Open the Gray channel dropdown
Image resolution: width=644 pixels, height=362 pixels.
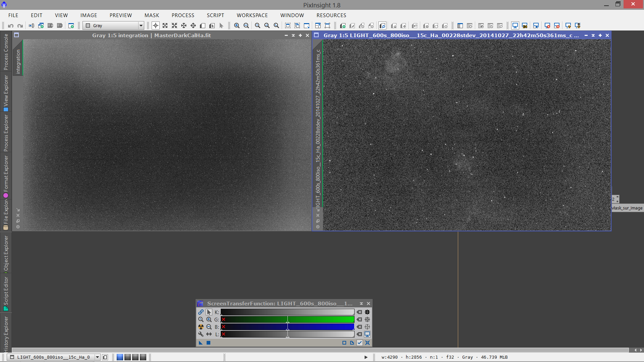coord(141,25)
